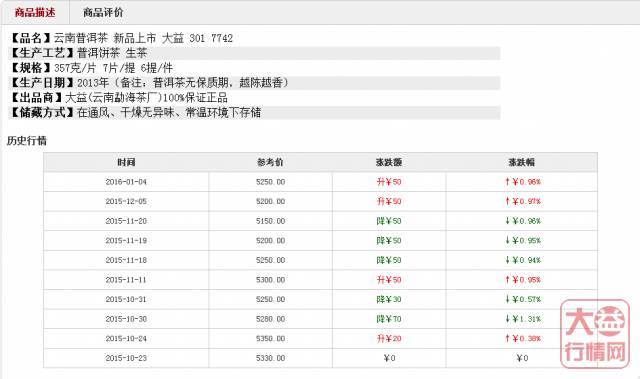Click the 降¥70 change amount
This screenshot has height=379, width=640.
point(389,319)
